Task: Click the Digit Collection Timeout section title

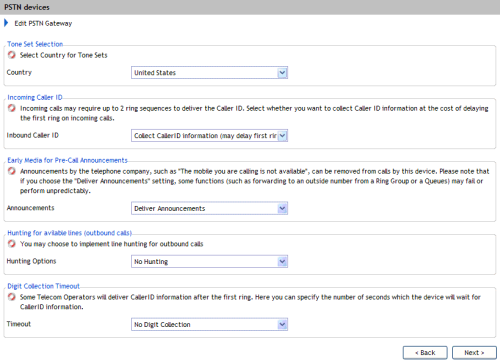Action: point(43,286)
